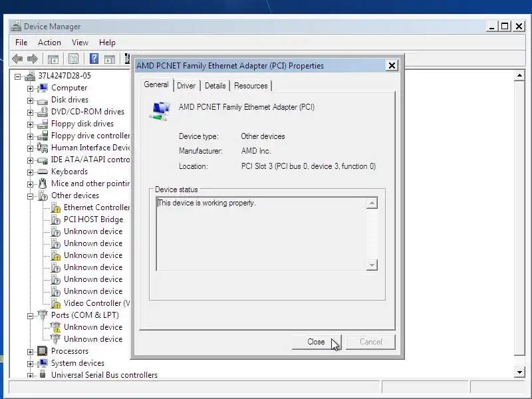This screenshot has height=399, width=532.
Task: Click the PCI HOST Bridge device icon
Action: pos(56,219)
